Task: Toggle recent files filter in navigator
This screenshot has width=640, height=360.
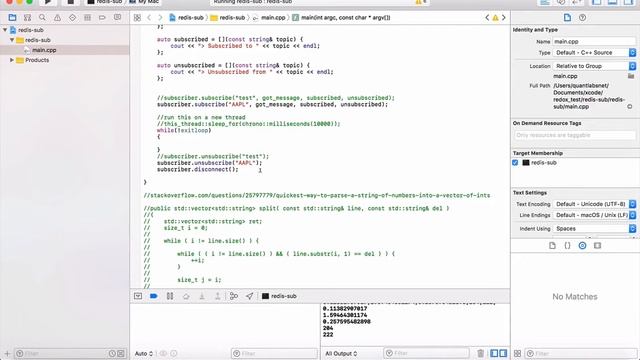Action: 112,353
